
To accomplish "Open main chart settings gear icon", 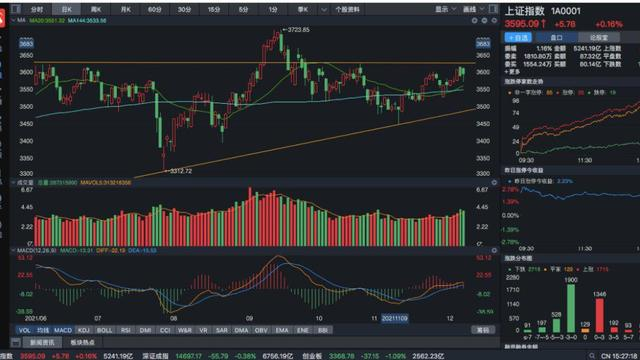I will click(494, 20).
